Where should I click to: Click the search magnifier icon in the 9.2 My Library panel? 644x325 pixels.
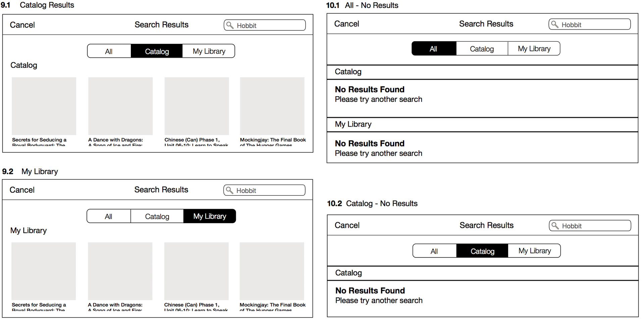[229, 190]
